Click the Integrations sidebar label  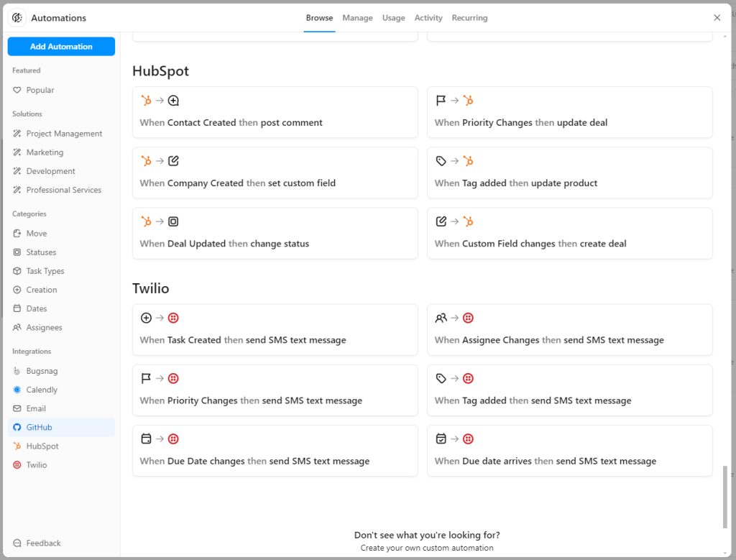(32, 351)
